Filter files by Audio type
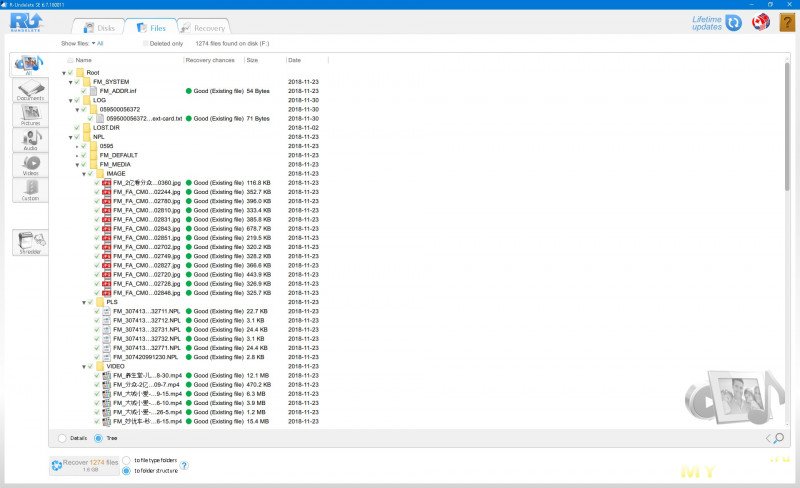Screen dimensions: 800x488 [x=30, y=140]
